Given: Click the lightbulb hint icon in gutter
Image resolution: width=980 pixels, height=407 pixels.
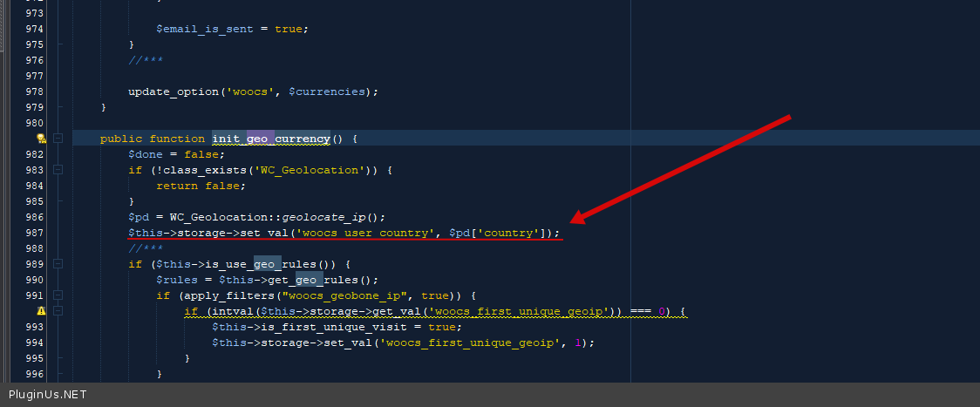Looking at the screenshot, I should [x=40, y=139].
